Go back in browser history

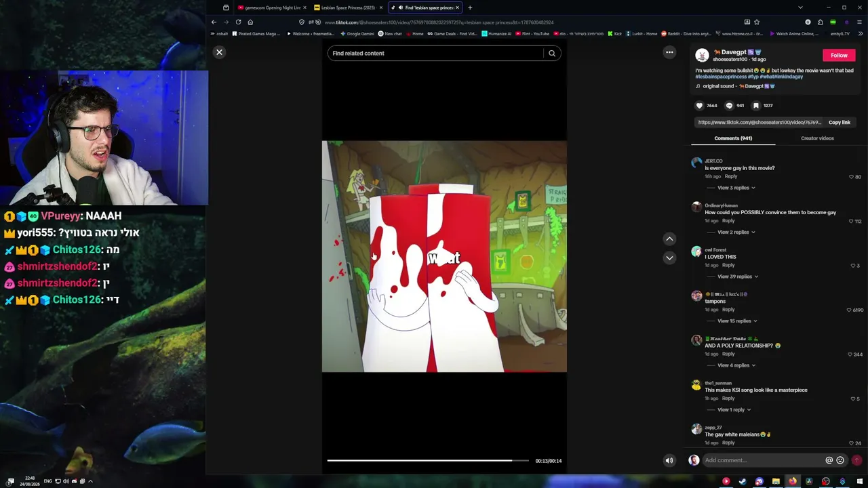214,22
